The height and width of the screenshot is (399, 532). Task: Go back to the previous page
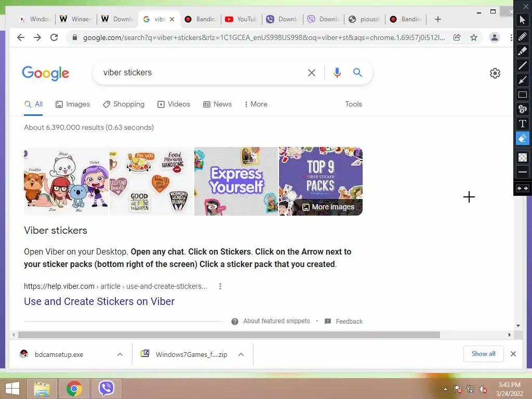tap(21, 37)
